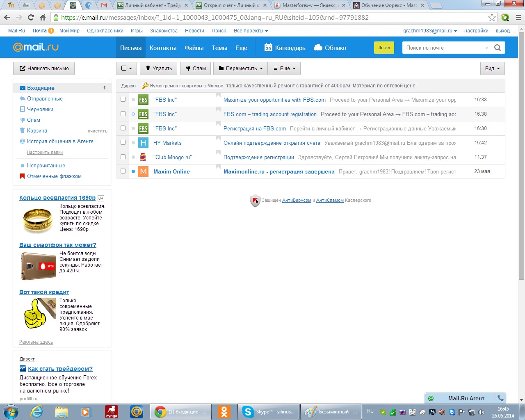Viewport: 525px width, 420px height.
Task: Toggle read status dot for HY Markets email
Action: pyautogui.click(x=133, y=143)
